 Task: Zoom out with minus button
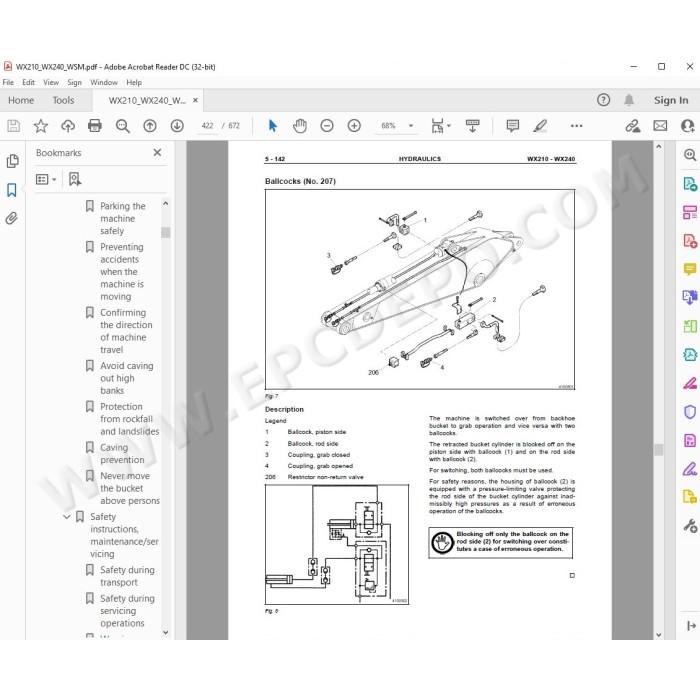pyautogui.click(x=327, y=126)
